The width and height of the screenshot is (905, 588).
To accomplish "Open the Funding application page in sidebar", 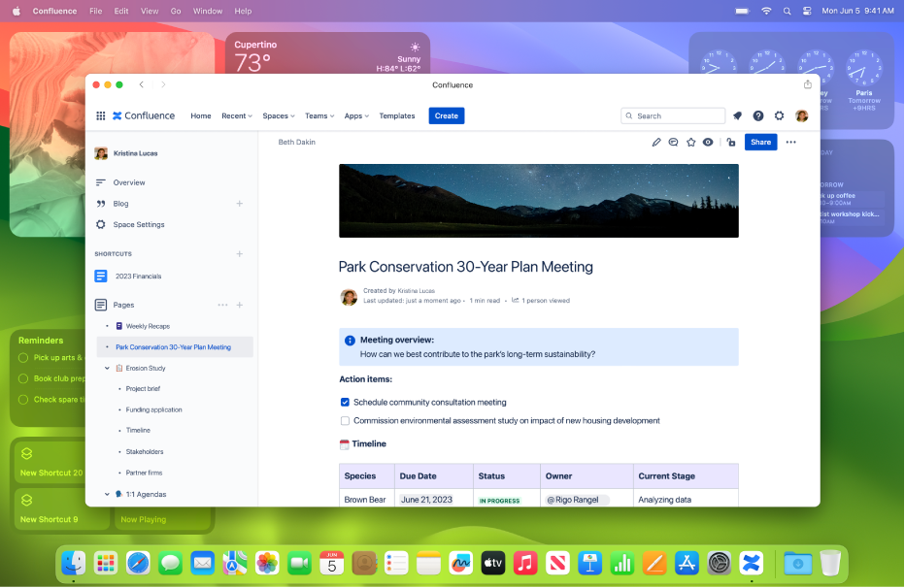I will [153, 410].
